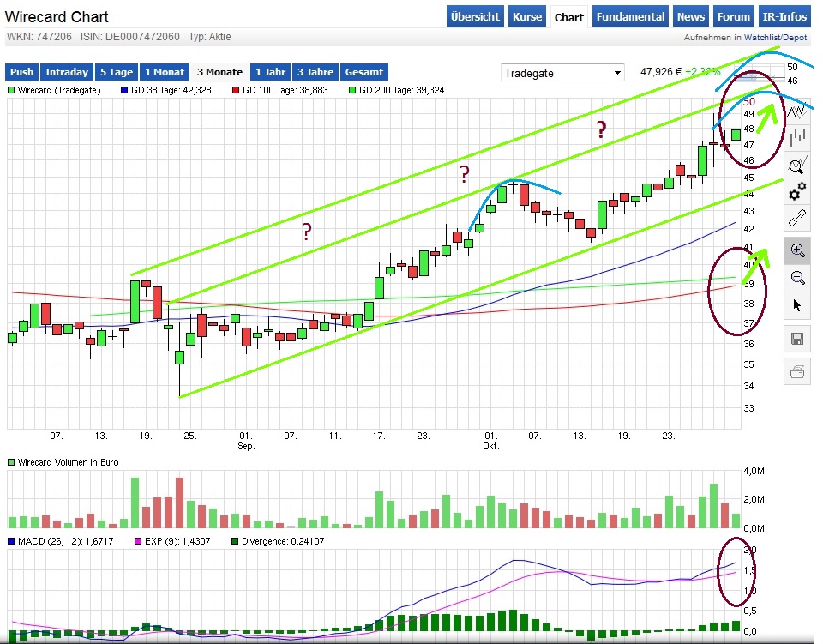The image size is (823, 644).
Task: Select the 1 Monat timeframe
Action: pyautogui.click(x=165, y=72)
